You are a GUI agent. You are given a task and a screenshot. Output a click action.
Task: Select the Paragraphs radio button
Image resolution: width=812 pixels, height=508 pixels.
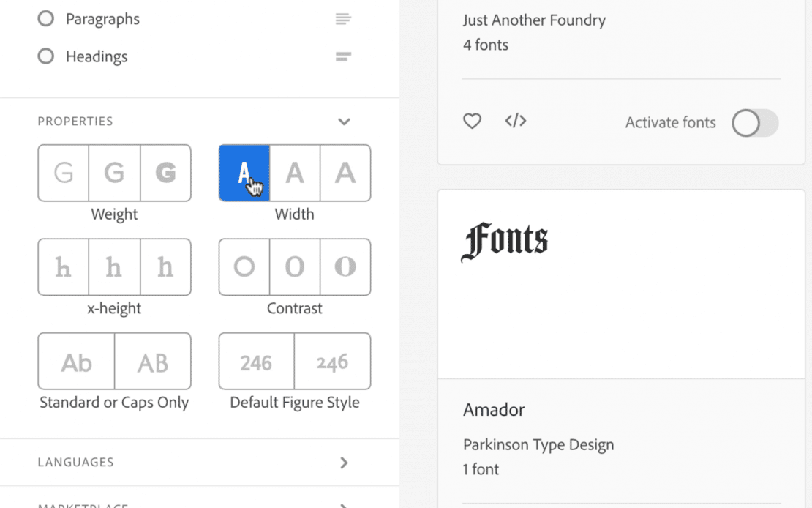click(x=46, y=19)
